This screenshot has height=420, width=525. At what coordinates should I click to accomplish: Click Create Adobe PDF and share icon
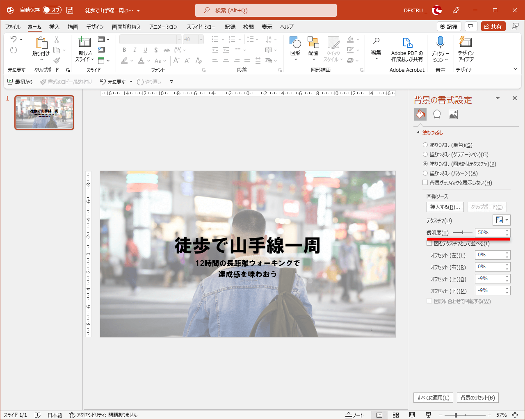pos(407,43)
